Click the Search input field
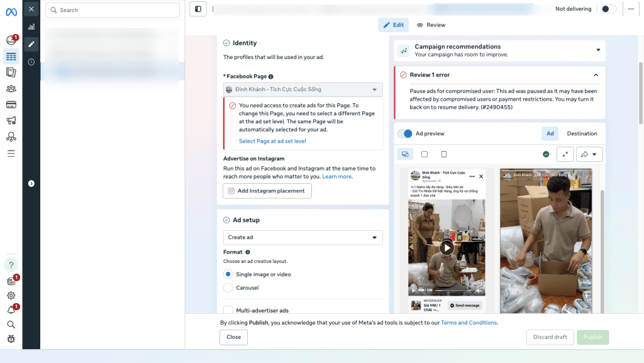 pos(113,10)
